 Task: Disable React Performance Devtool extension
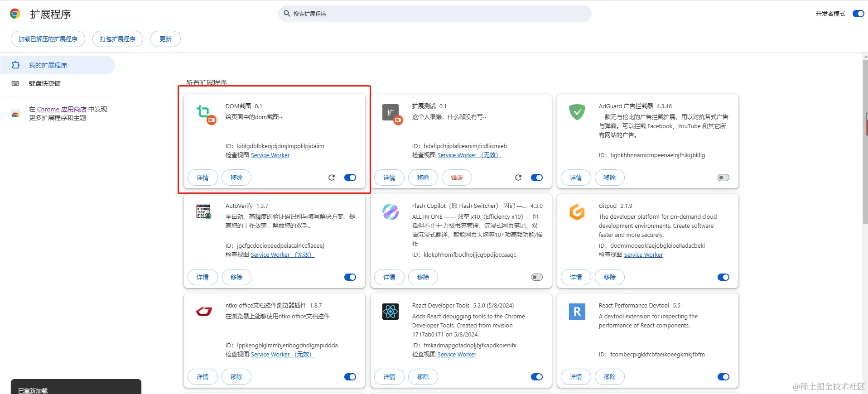click(723, 377)
